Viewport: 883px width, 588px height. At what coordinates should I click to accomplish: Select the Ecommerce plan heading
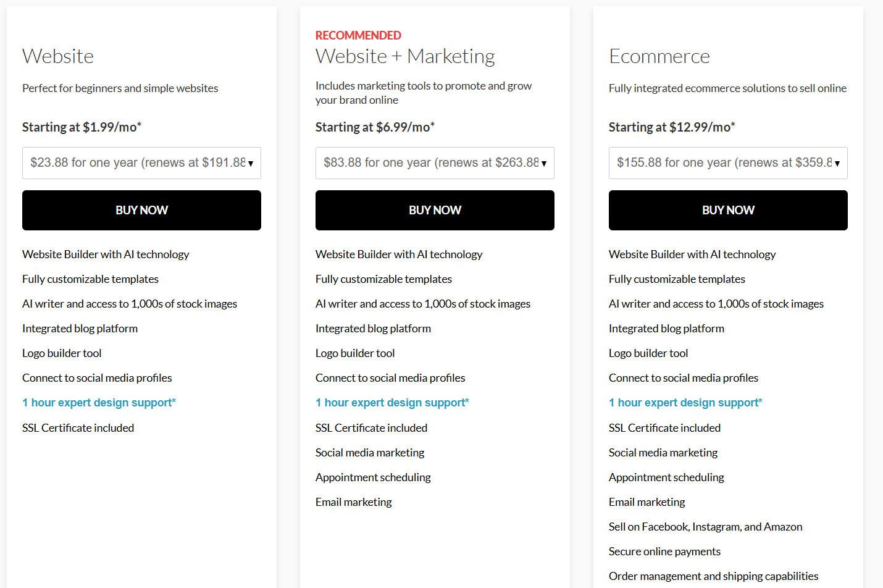click(659, 56)
